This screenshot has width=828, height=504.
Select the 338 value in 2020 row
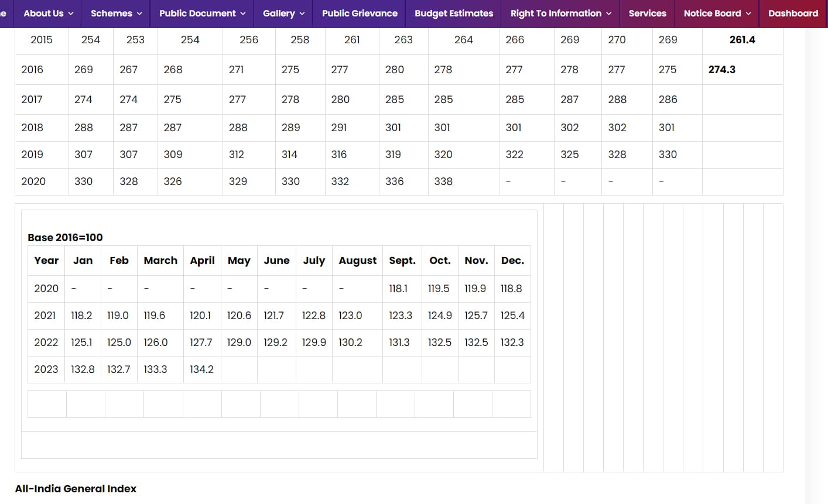click(x=443, y=181)
